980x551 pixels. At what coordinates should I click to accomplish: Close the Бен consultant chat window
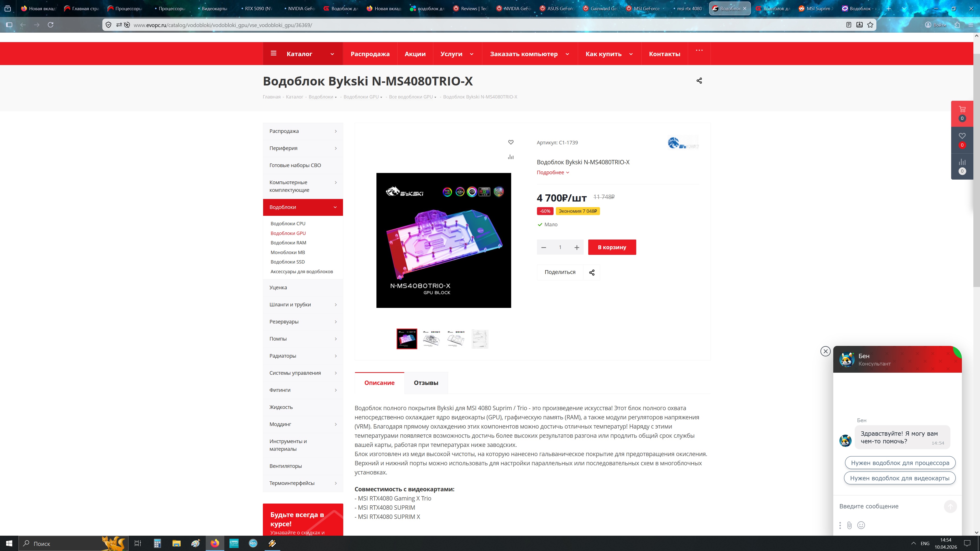coord(825,351)
